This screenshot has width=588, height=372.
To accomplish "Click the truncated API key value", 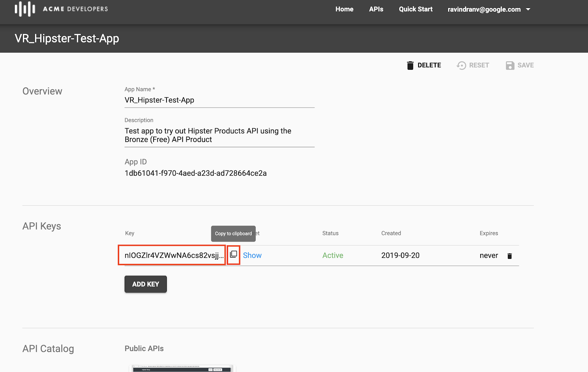I will tap(174, 256).
